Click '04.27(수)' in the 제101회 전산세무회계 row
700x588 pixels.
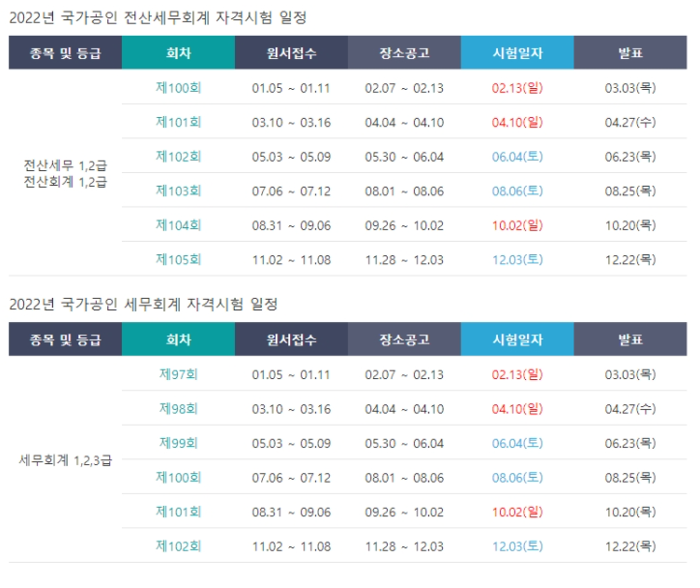click(x=630, y=122)
